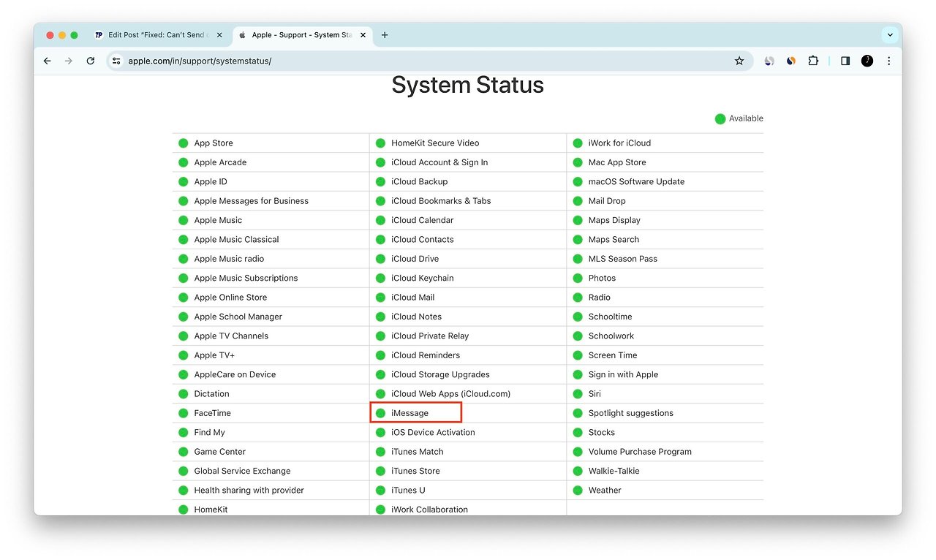Select the Walkie-Talkie entry

coord(665,471)
